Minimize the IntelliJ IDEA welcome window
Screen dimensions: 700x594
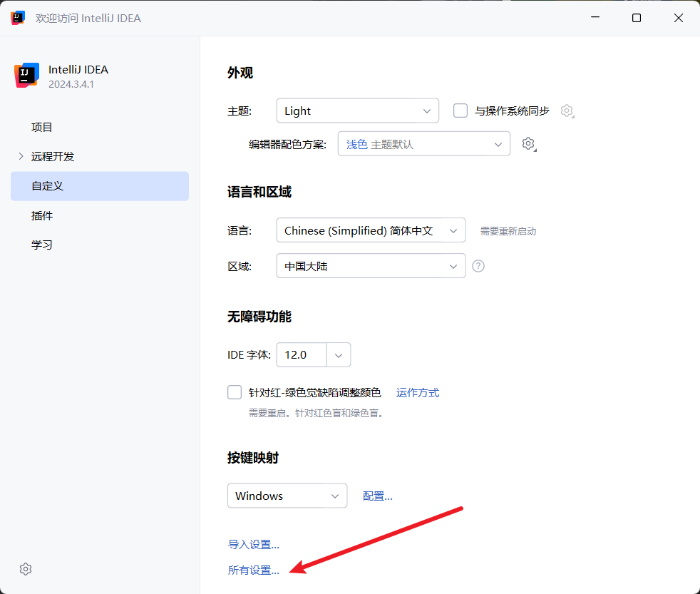[595, 18]
